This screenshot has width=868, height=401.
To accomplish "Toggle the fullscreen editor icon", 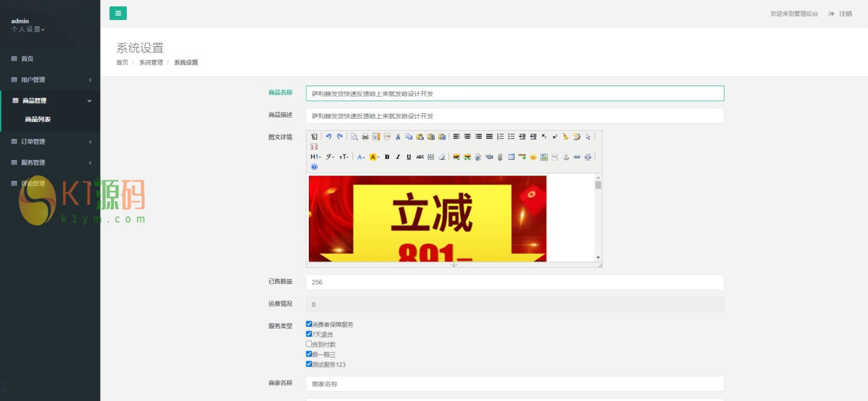I will click(314, 146).
